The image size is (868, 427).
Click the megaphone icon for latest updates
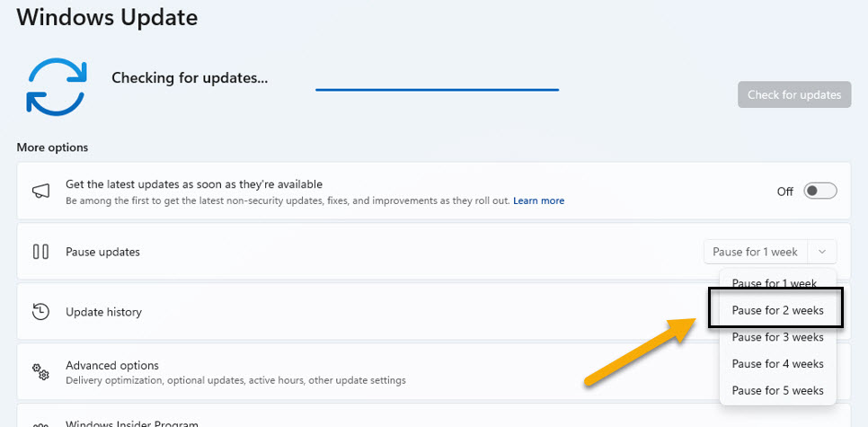[40, 191]
